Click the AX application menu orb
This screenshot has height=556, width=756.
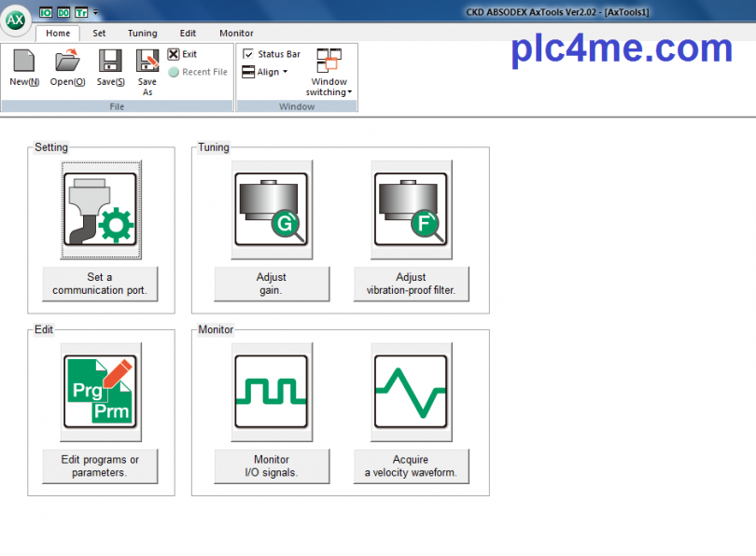tap(16, 19)
